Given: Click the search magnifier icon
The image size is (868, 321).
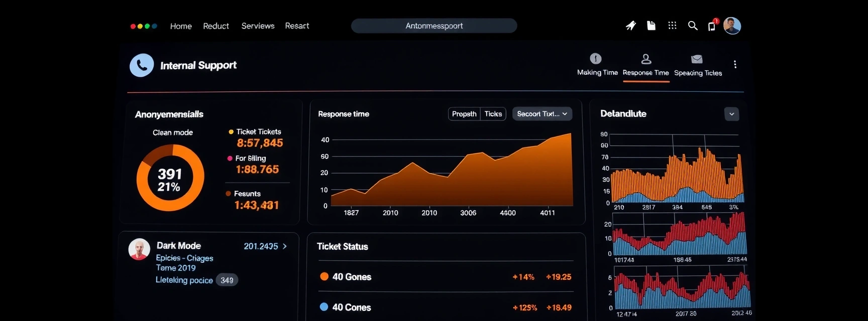Looking at the screenshot, I should click(693, 25).
